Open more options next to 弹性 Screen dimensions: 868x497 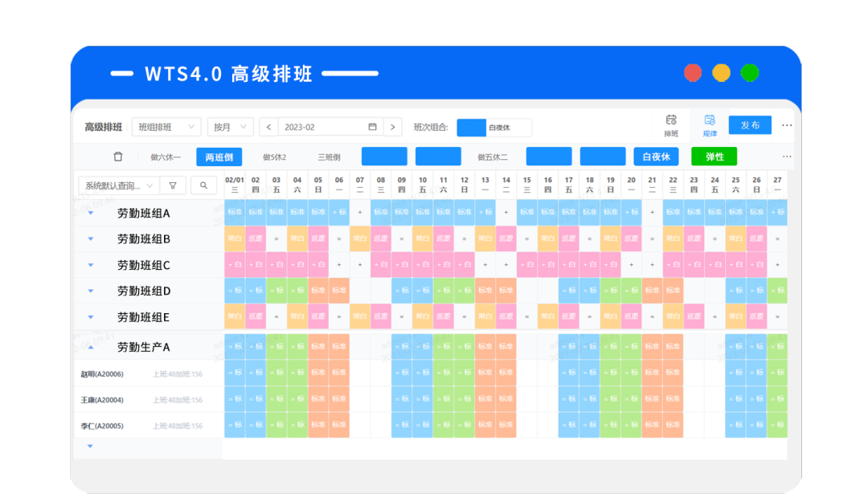click(787, 157)
